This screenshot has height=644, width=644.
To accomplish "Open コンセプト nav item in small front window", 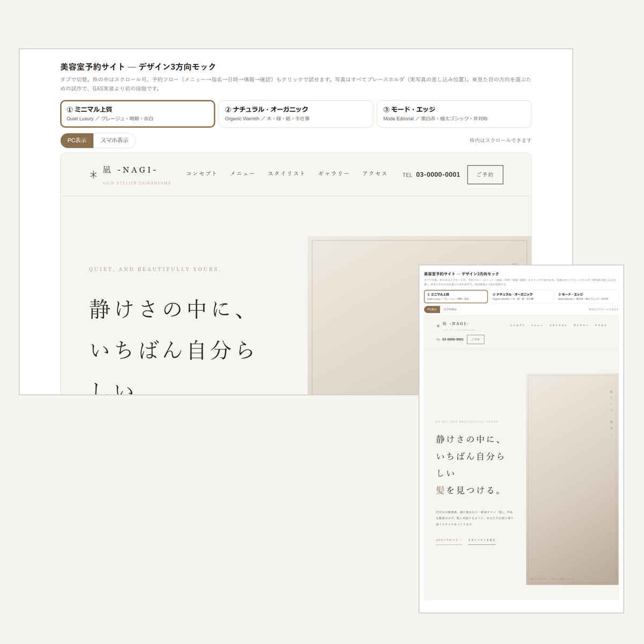I will coord(517,325).
